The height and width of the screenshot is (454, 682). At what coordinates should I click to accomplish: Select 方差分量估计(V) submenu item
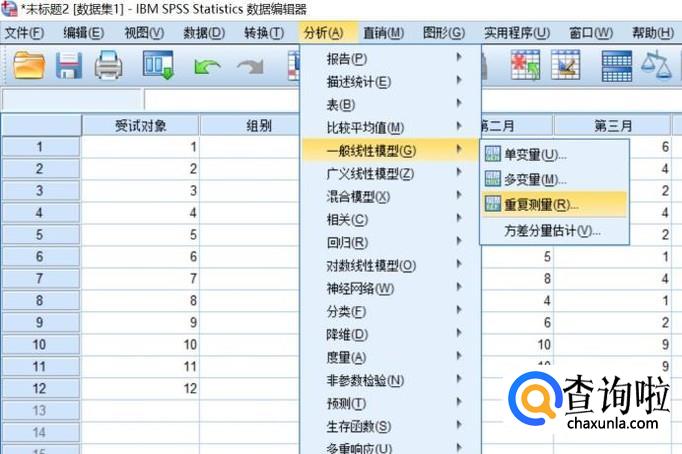pyautogui.click(x=551, y=230)
